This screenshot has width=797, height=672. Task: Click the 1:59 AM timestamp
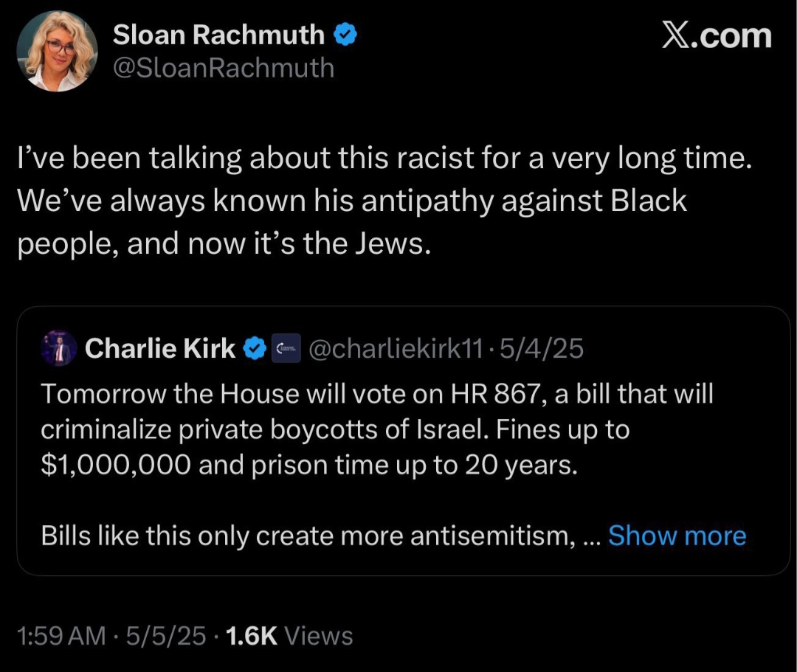[x=61, y=636]
